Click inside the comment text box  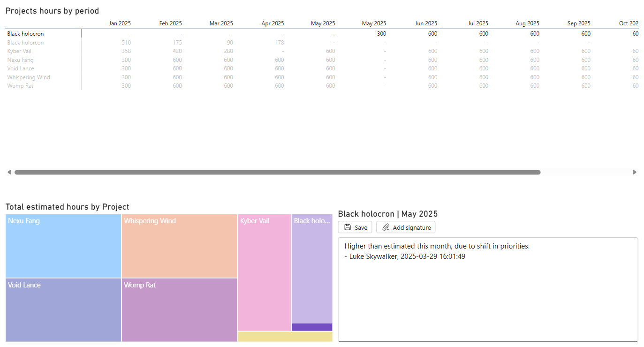point(488,295)
